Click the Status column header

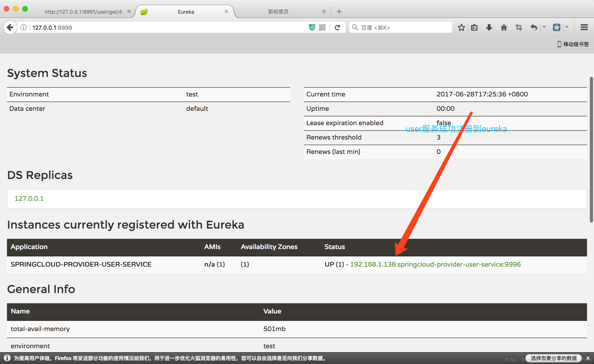click(x=335, y=247)
